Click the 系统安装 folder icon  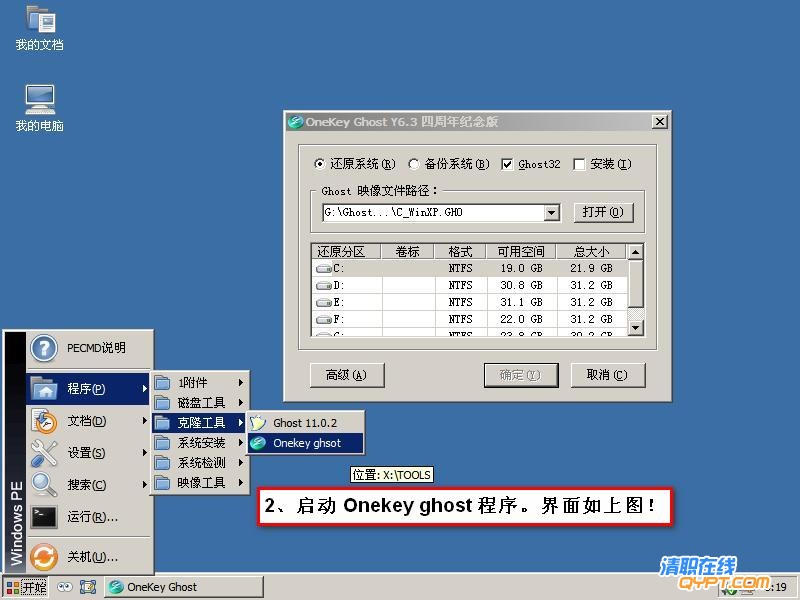pyautogui.click(x=162, y=442)
